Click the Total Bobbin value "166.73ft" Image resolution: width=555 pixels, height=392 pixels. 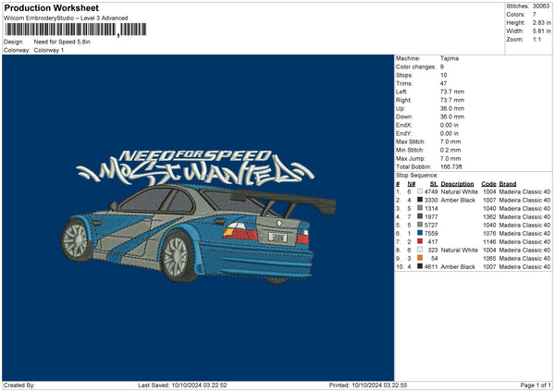tap(451, 167)
